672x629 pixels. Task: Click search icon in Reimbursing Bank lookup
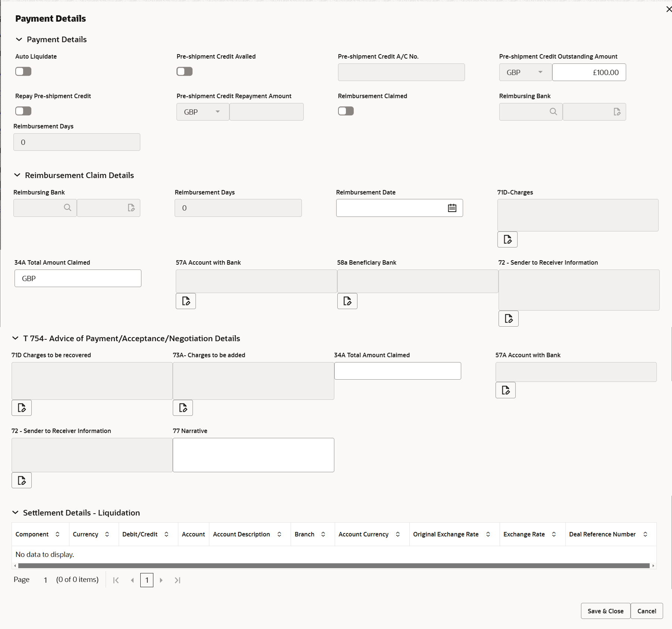pos(68,208)
